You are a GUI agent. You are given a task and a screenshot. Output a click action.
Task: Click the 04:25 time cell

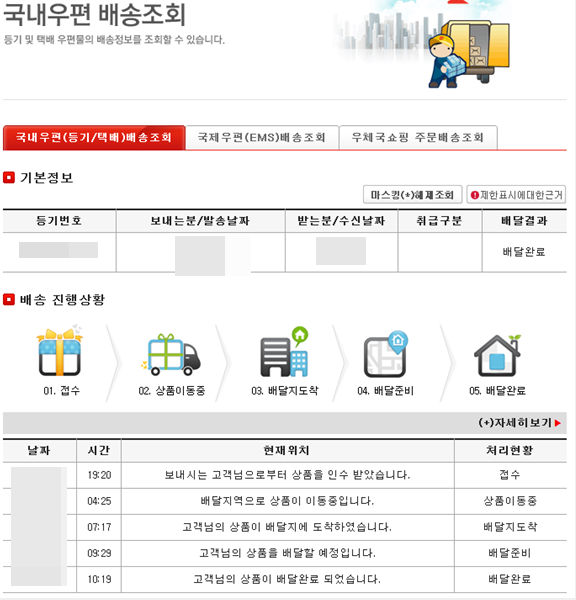click(x=99, y=501)
